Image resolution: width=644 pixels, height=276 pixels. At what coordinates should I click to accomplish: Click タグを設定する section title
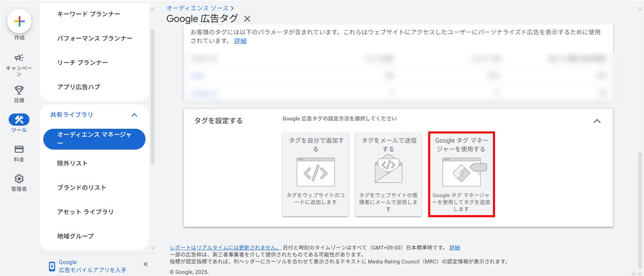click(218, 121)
